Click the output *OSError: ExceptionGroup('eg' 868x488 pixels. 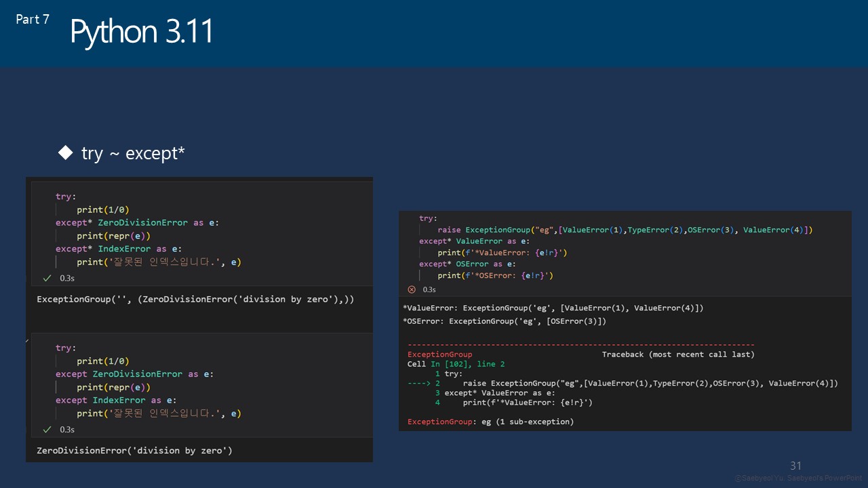(504, 321)
